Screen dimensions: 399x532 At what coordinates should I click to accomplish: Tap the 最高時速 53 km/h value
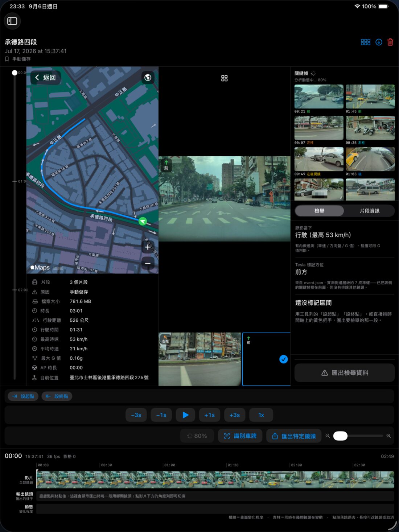tap(79, 339)
